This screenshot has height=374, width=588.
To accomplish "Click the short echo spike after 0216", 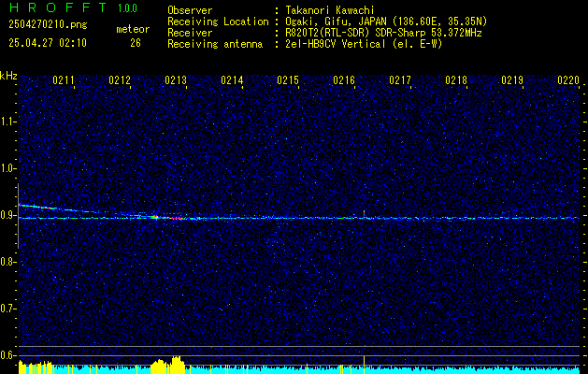I will coord(364,213).
